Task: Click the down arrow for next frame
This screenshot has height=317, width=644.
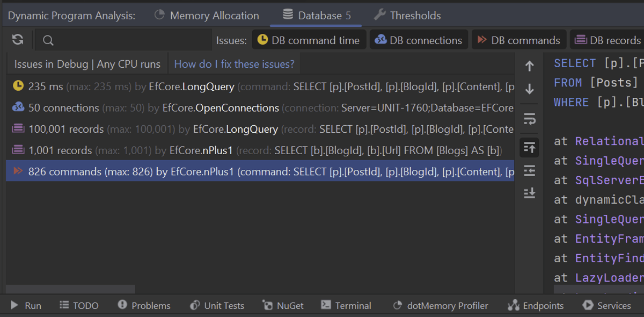Action: [x=529, y=89]
